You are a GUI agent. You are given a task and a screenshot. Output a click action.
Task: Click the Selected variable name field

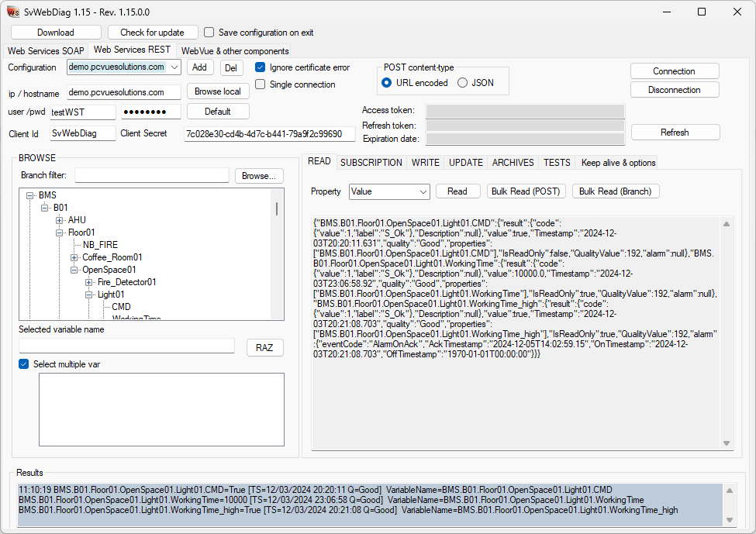[x=127, y=346]
